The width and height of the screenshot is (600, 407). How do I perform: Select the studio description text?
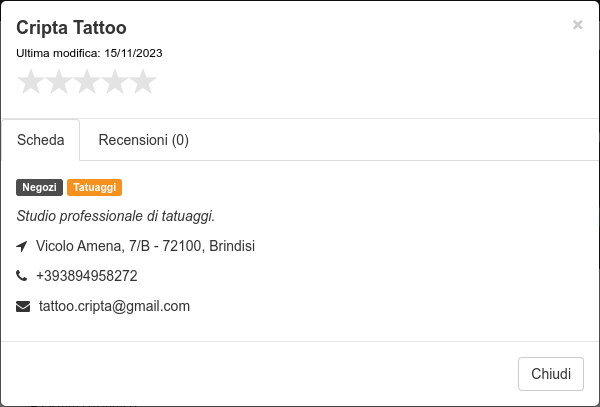[116, 216]
